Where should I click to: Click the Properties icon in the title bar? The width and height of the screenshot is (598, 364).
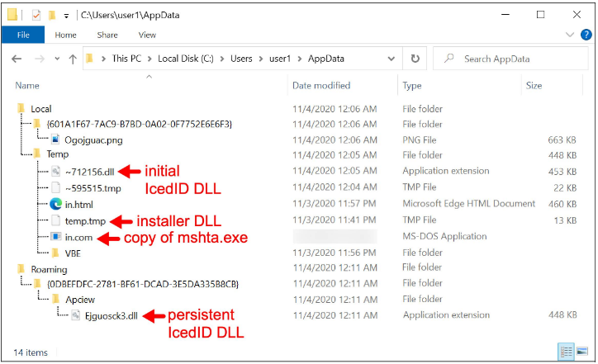(x=36, y=15)
